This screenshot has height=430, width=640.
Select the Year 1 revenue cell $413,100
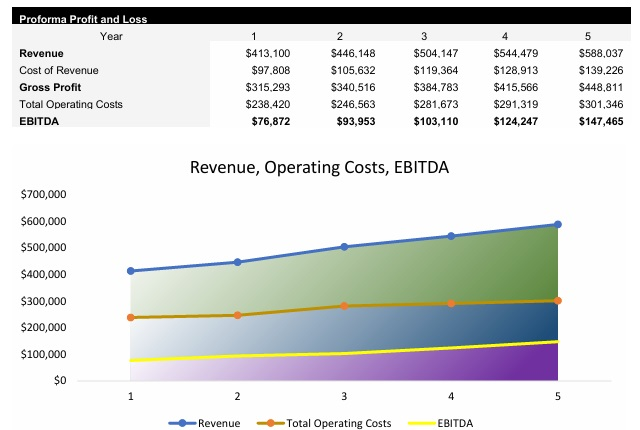click(x=267, y=53)
